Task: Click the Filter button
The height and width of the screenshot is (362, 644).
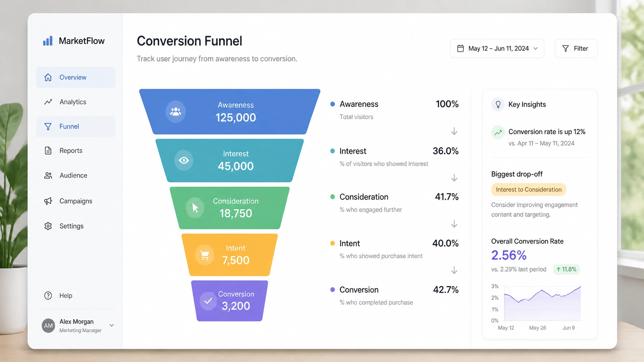Action: 576,48
